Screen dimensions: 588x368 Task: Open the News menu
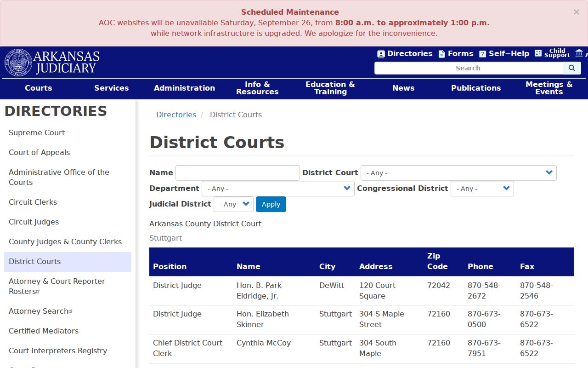coord(403,88)
